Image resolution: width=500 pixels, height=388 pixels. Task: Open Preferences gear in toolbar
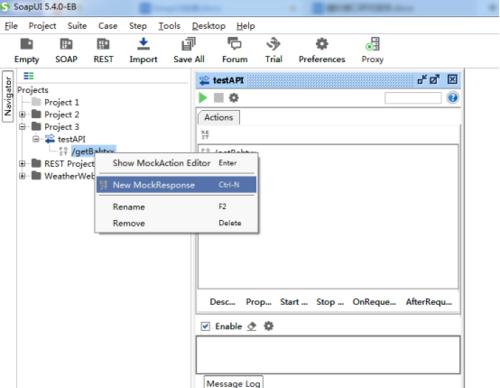point(322,51)
